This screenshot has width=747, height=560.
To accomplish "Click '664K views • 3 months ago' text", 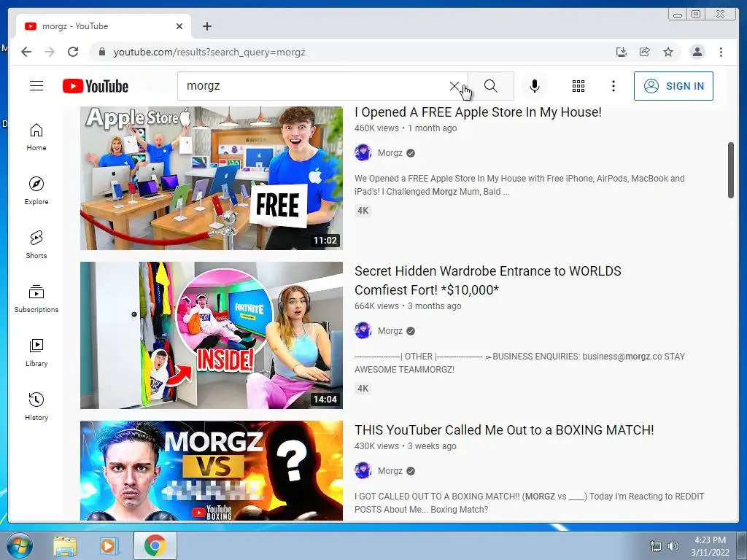I will (408, 306).
